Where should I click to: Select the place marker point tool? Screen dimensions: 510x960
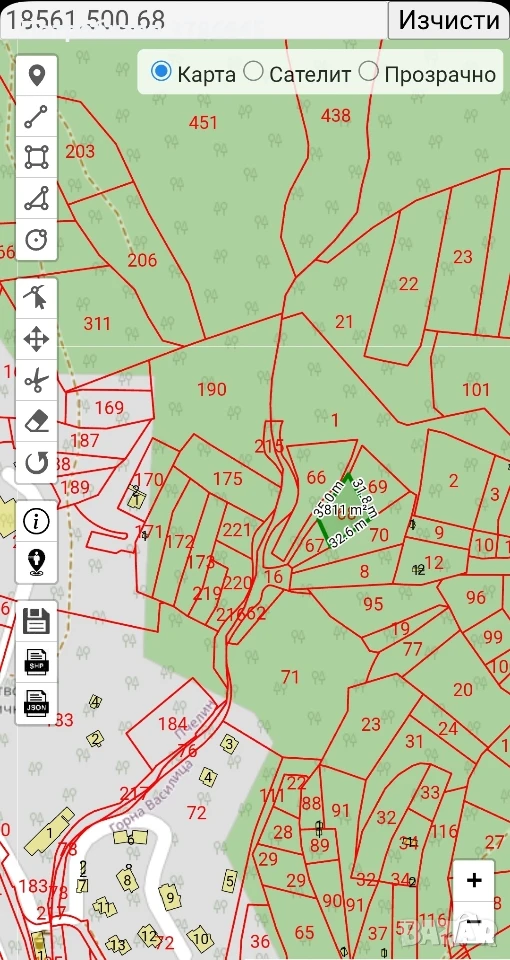(36, 76)
